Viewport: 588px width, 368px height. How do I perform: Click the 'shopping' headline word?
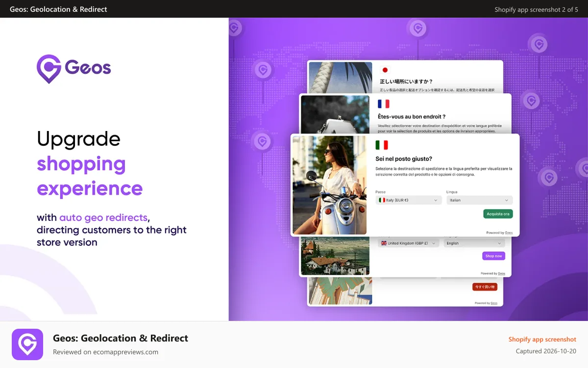tap(81, 164)
